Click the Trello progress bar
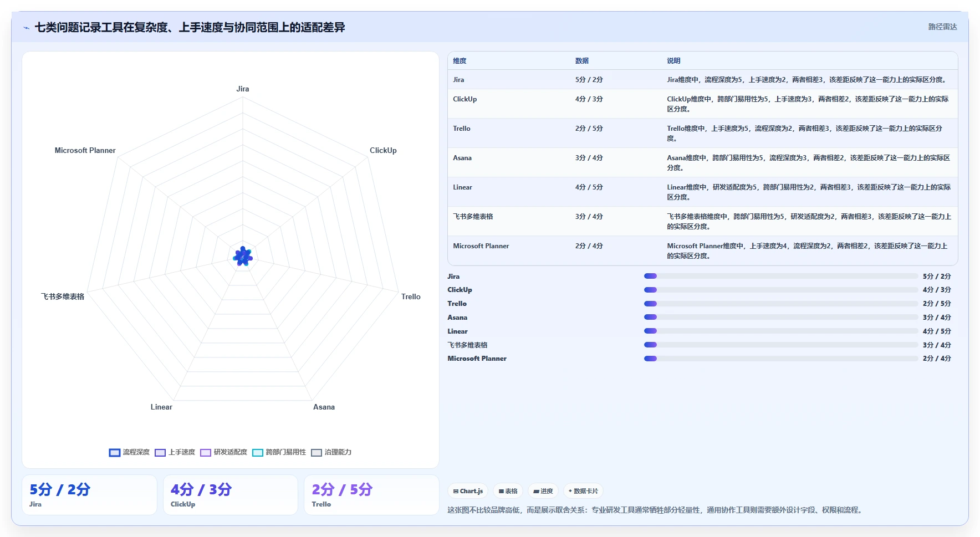 781,304
